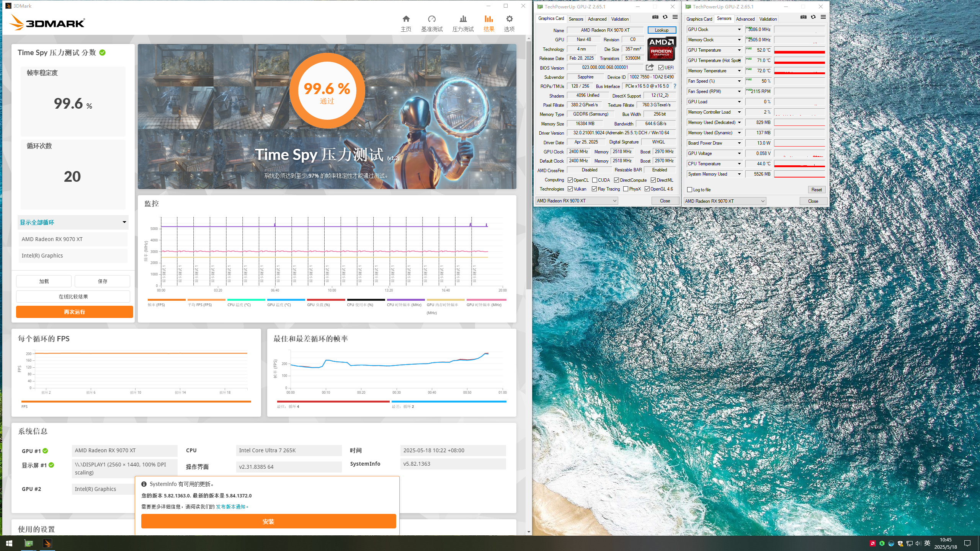
Task: Switch to Advanced tab in right GPU-Z window
Action: coord(745,19)
